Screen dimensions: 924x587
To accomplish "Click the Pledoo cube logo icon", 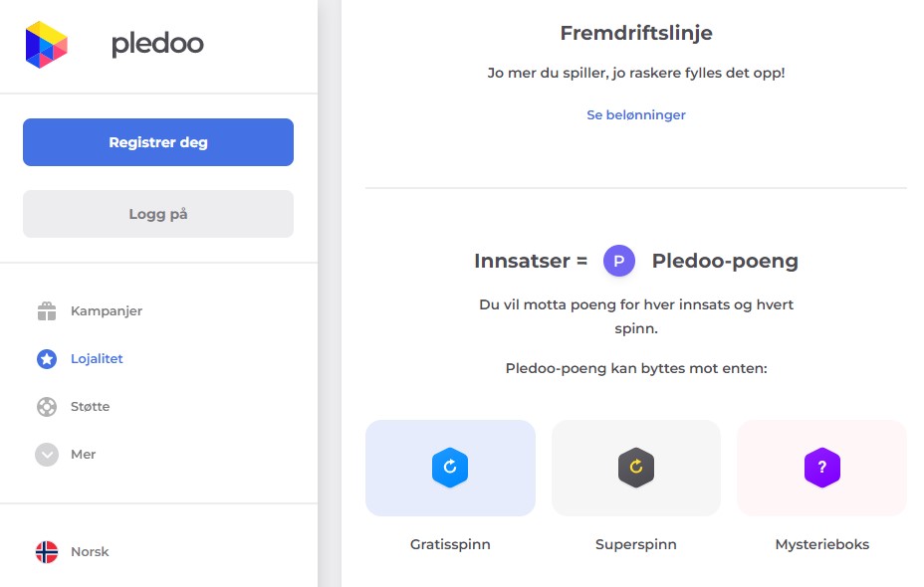I will click(x=47, y=45).
